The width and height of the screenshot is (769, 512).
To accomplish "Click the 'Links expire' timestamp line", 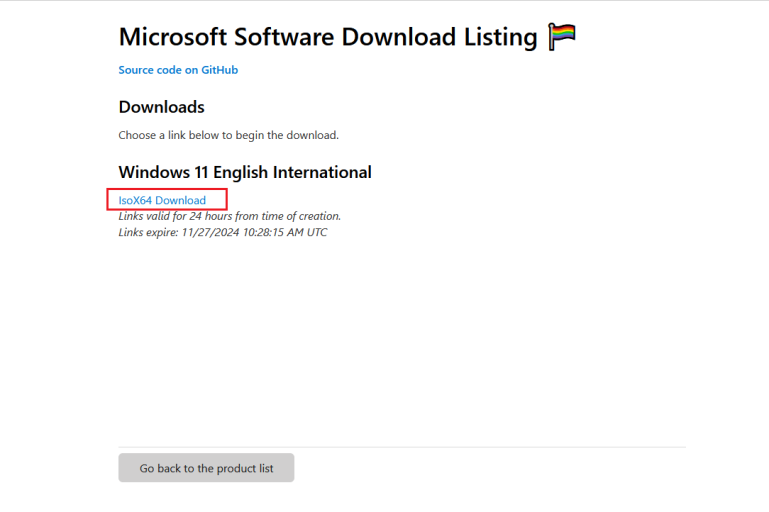I will click(x=222, y=232).
